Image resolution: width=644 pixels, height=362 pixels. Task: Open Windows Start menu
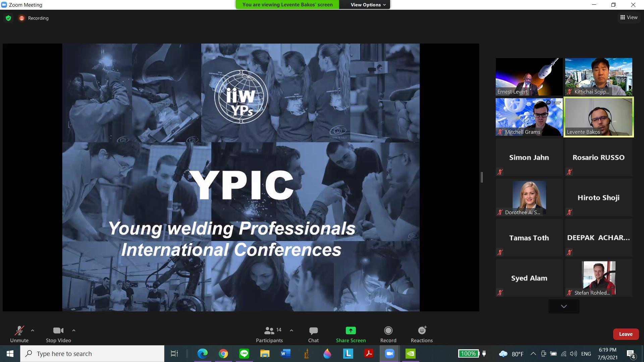coord(10,354)
